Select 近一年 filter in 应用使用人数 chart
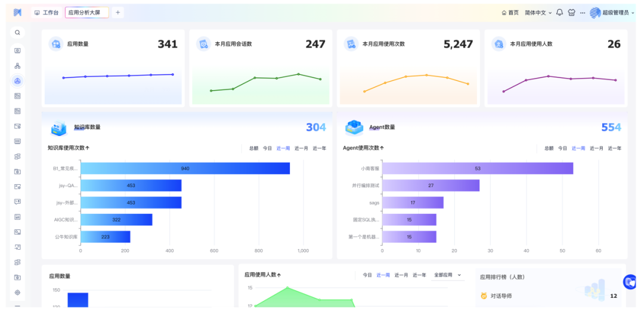 (x=420, y=275)
